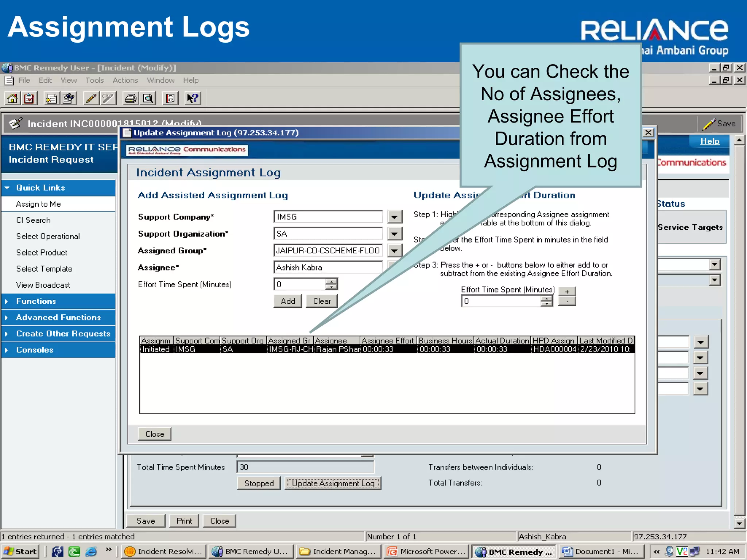Open the Assigned Group dropdown
Image resolution: width=747 pixels, height=560 pixels.
pos(395,250)
